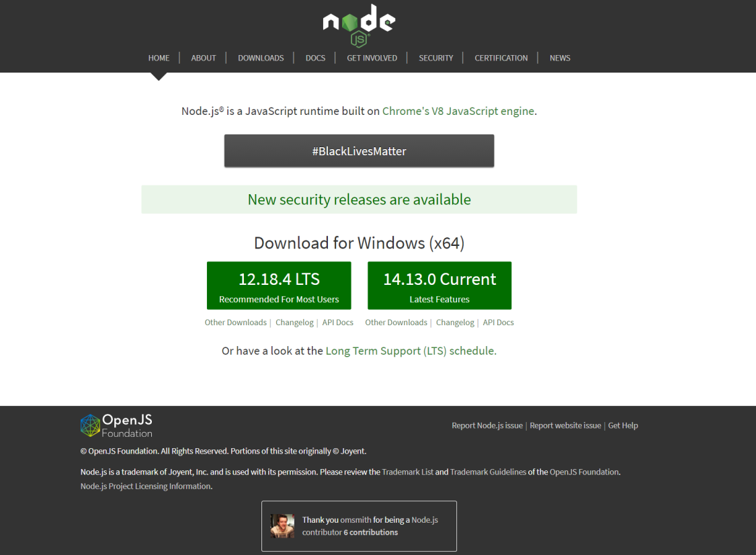Viewport: 756px width, 555px height.
Task: Click the 6 contributions text
Action: (371, 533)
